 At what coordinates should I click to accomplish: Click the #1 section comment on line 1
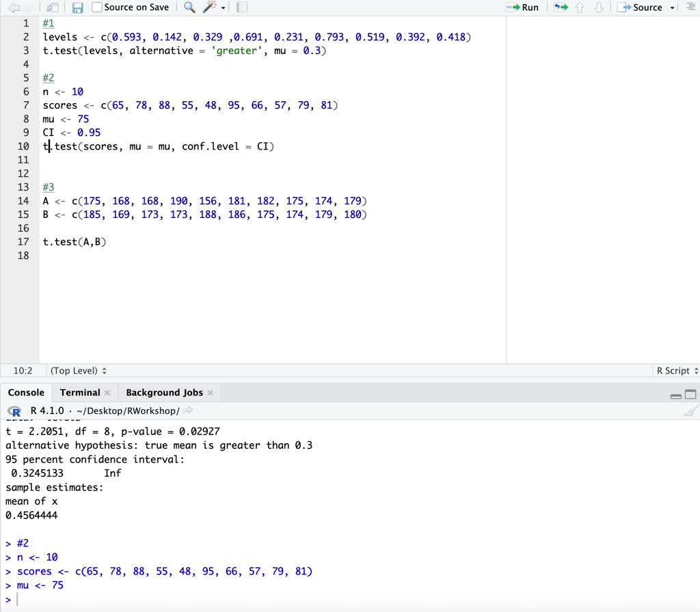[x=49, y=23]
